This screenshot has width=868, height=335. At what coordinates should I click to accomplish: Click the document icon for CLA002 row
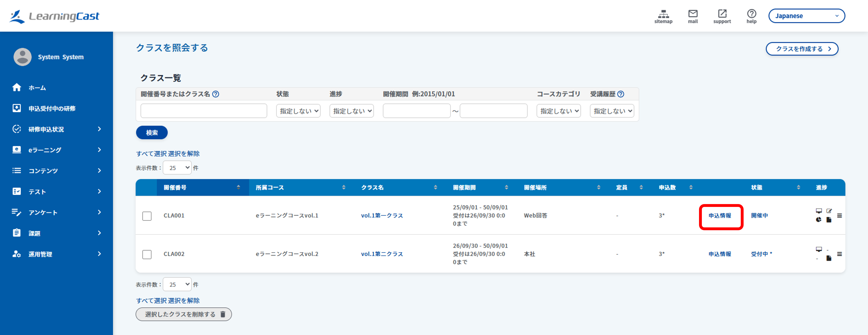(x=829, y=258)
